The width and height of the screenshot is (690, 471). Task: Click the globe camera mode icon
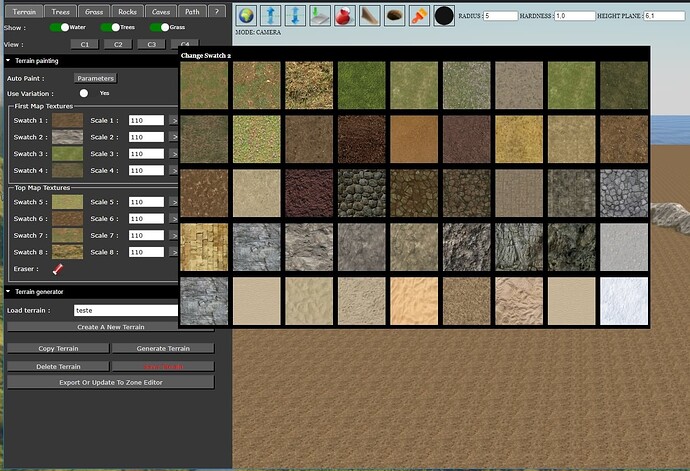click(246, 16)
